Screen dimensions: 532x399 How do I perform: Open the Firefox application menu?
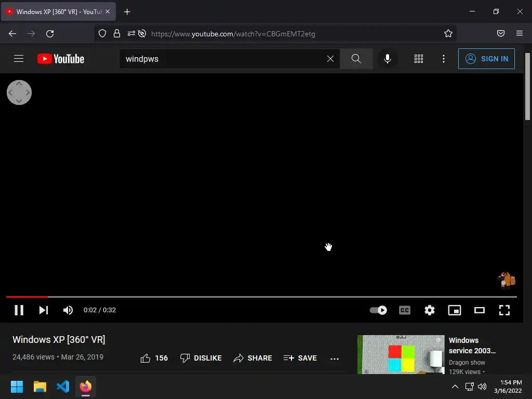(519, 33)
